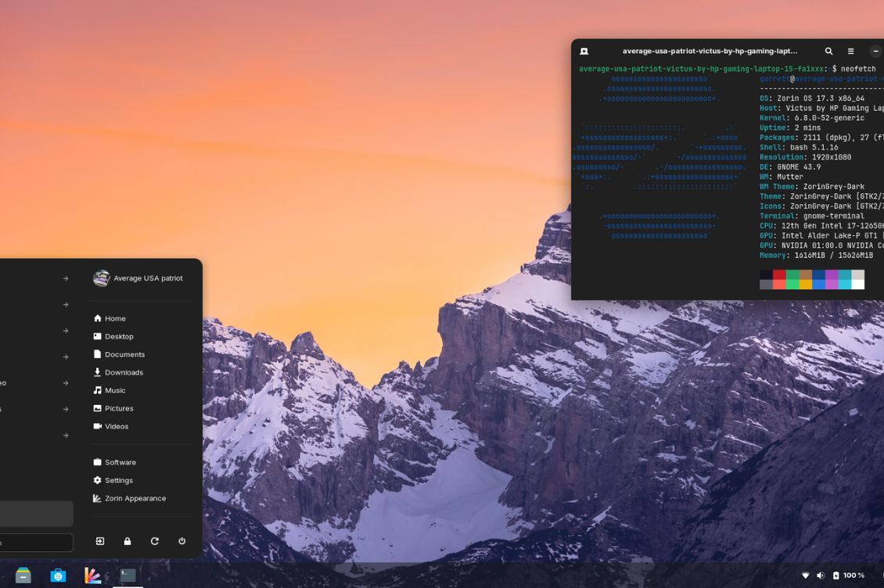
Task: Select Pictures in the app menu
Action: click(x=120, y=408)
